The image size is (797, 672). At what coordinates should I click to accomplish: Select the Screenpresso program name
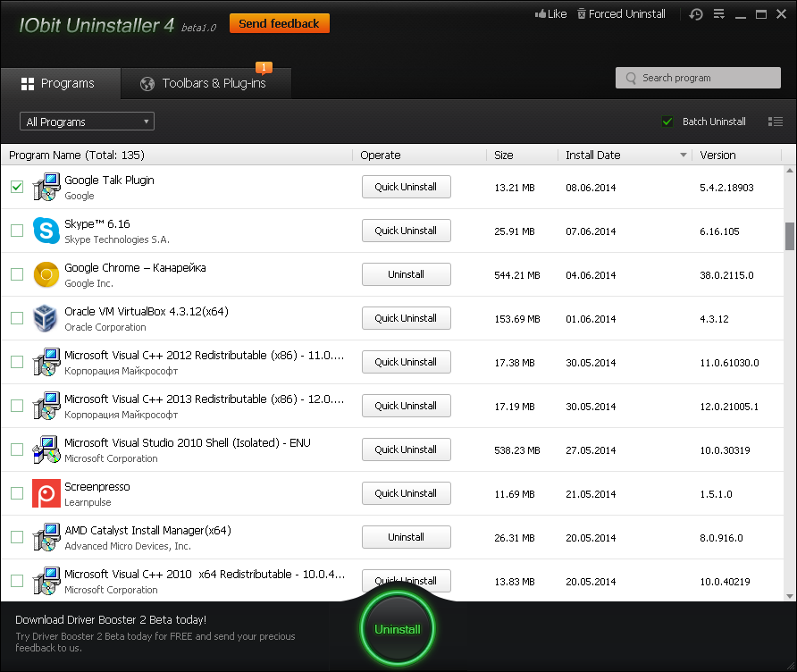[x=97, y=486]
